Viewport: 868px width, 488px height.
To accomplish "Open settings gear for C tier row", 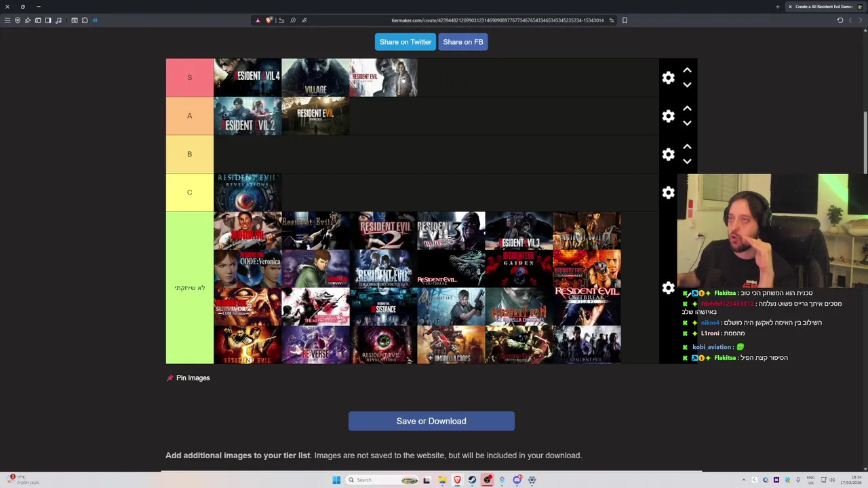I will tap(668, 193).
